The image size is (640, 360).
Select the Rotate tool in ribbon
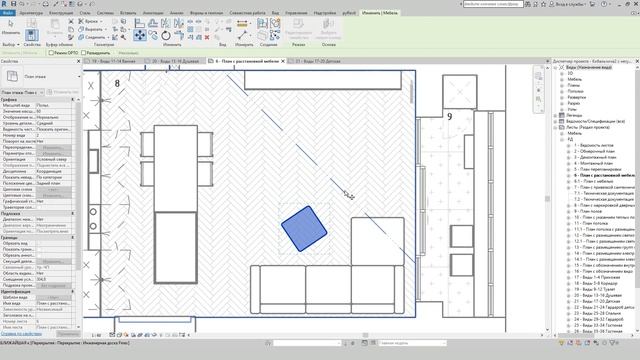pyautogui.click(x=166, y=36)
